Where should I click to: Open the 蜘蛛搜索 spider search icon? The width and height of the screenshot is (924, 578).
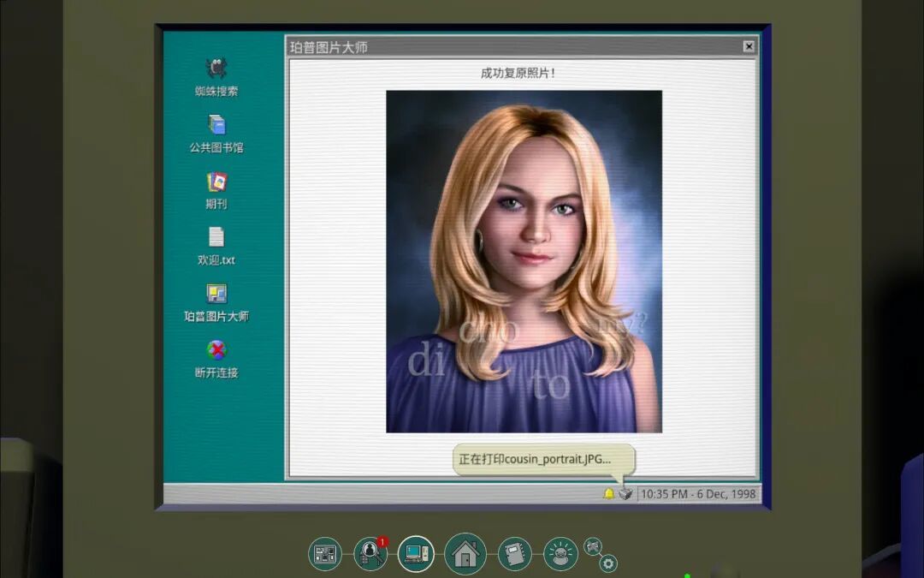[216, 69]
